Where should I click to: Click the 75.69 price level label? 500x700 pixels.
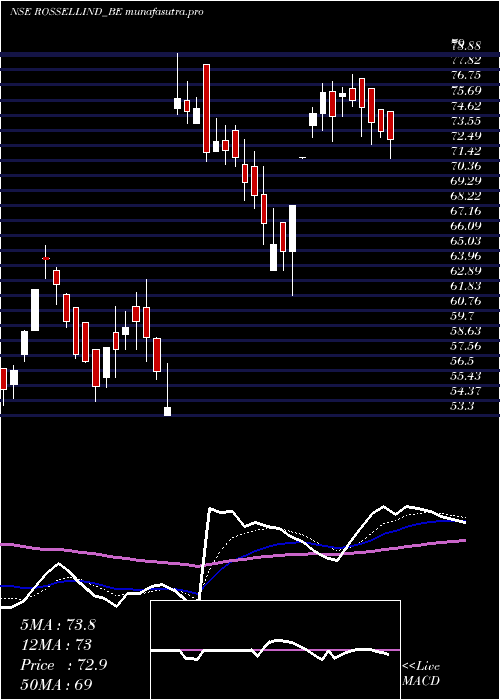pyautogui.click(x=466, y=91)
